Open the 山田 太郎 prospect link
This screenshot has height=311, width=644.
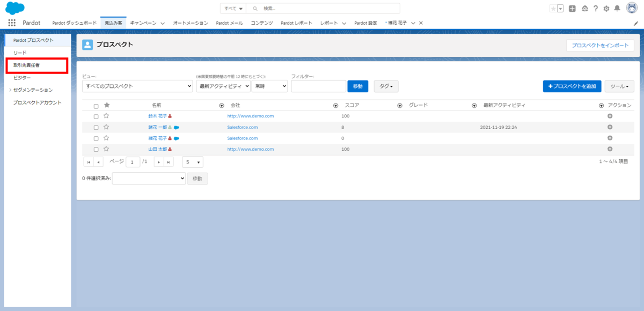(x=158, y=149)
